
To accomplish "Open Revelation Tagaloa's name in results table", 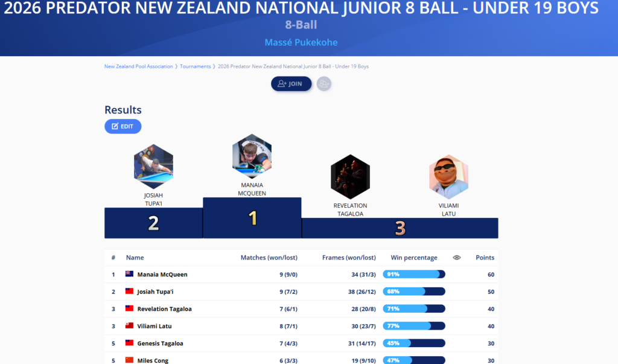I will 164,309.
